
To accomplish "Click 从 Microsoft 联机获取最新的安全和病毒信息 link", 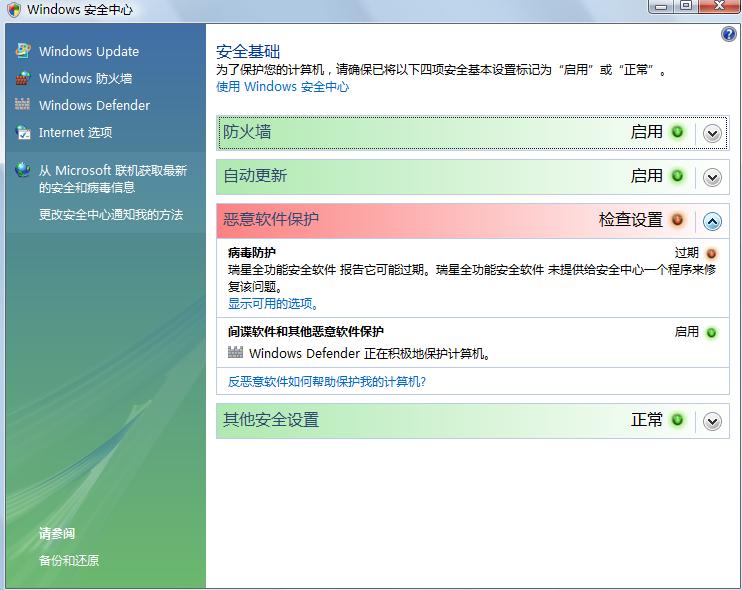I will (x=113, y=179).
